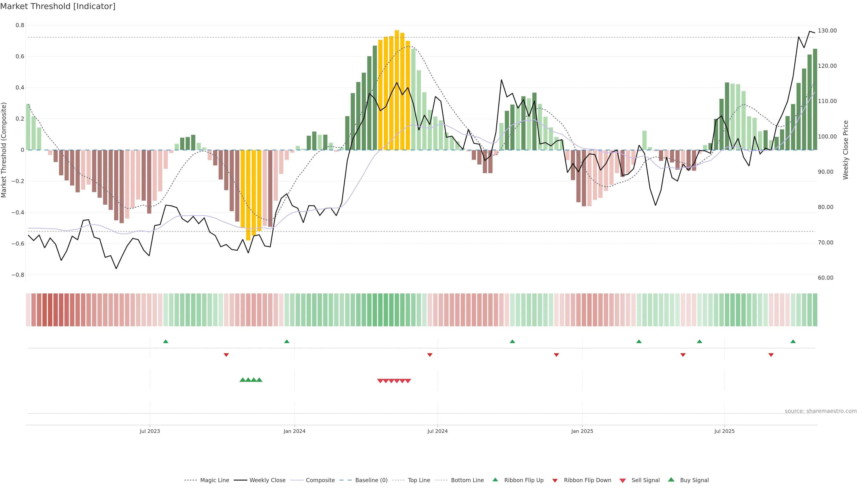The height and width of the screenshot is (488, 868).
Task: Click the Jan 2025 x-axis tick label
Action: coord(582,431)
